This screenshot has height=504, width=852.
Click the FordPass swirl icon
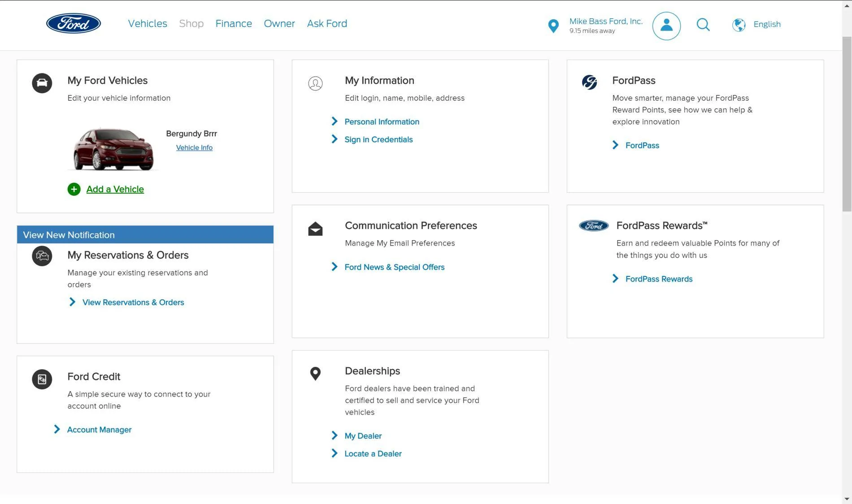pyautogui.click(x=589, y=82)
